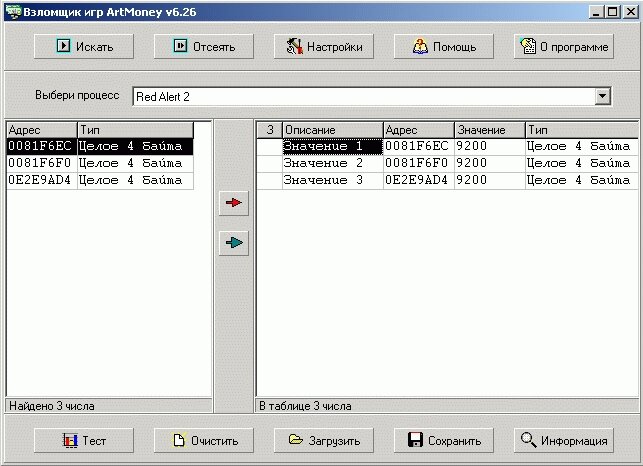This screenshot has height=466, width=643.
Task: Minimize the ArtMoney window
Action: click(596, 12)
